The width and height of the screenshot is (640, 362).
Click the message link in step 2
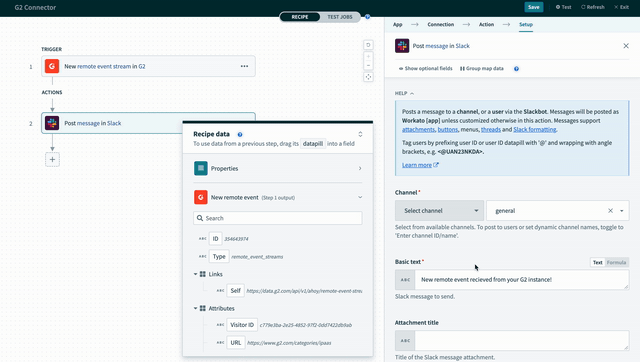point(88,123)
